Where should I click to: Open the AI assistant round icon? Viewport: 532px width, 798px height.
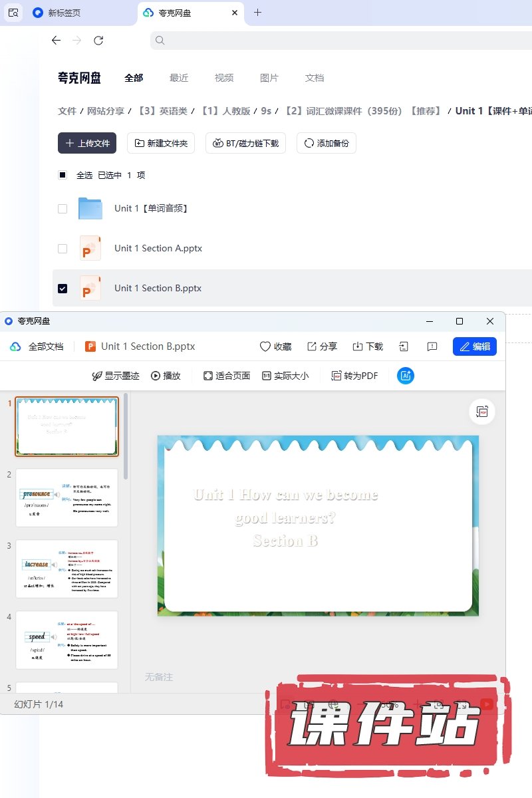(405, 376)
